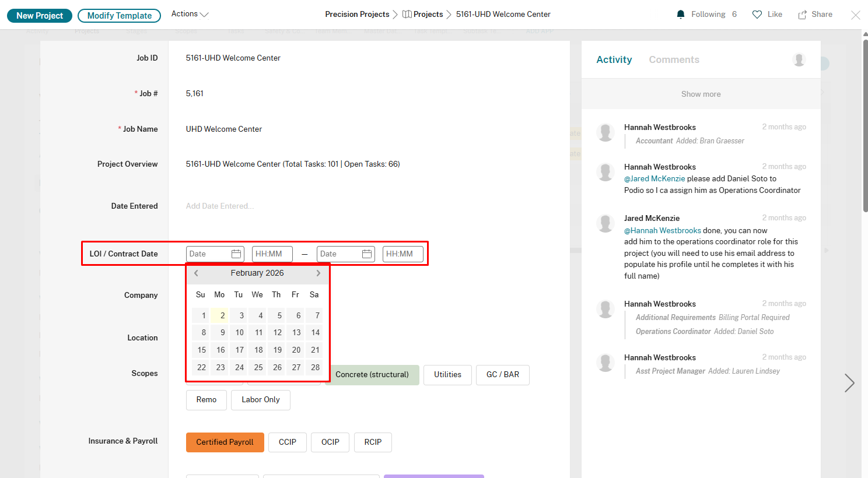Click the Projects book icon in breadcrumb
868x478 pixels.
tap(407, 15)
